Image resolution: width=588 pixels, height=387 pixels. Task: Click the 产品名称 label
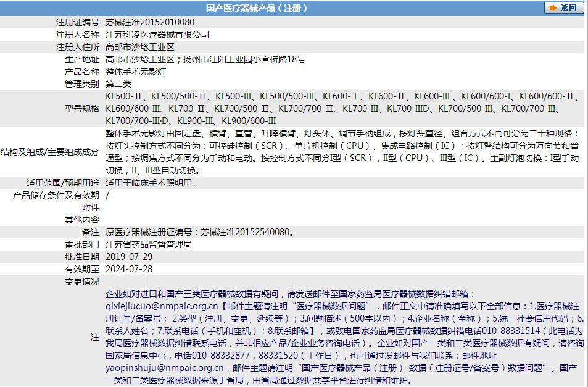pos(82,72)
